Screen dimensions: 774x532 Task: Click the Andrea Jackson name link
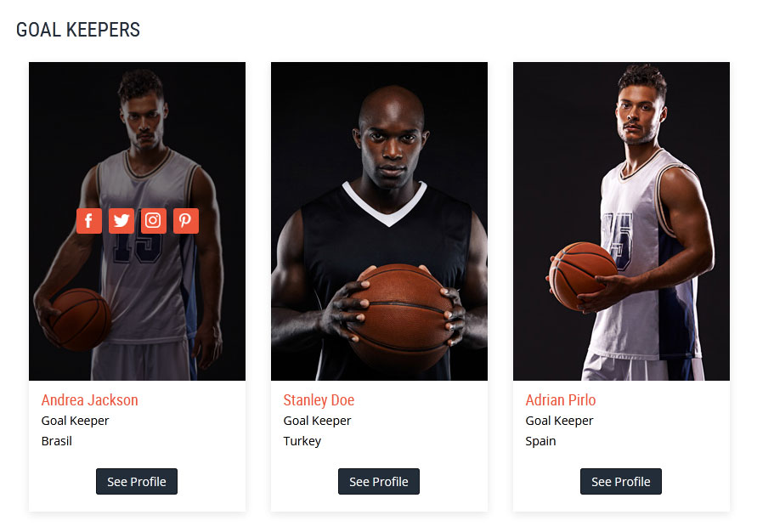tap(90, 399)
